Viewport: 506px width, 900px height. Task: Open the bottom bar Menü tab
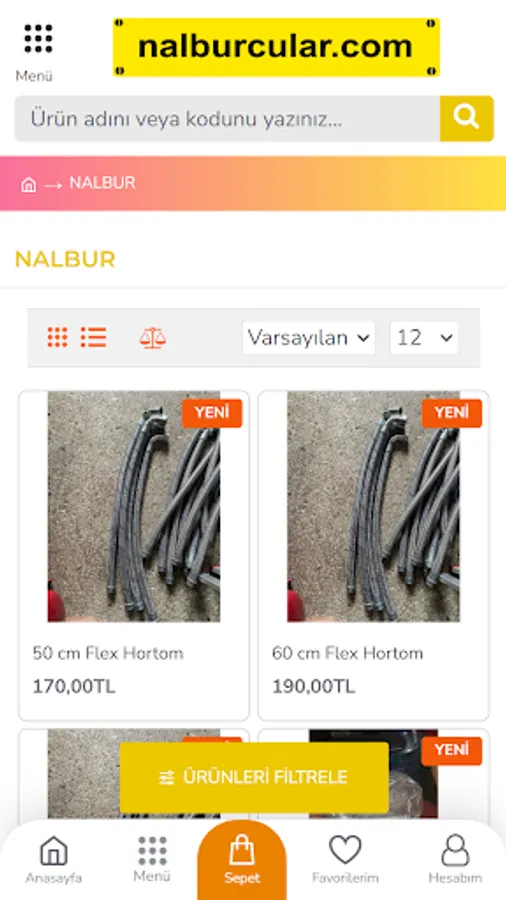click(x=152, y=859)
